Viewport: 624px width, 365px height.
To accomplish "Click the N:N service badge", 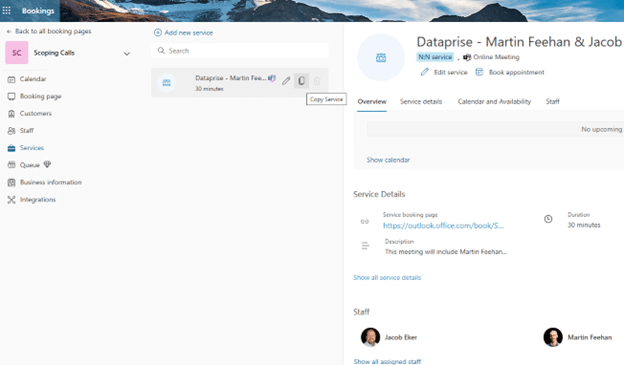I will point(435,57).
